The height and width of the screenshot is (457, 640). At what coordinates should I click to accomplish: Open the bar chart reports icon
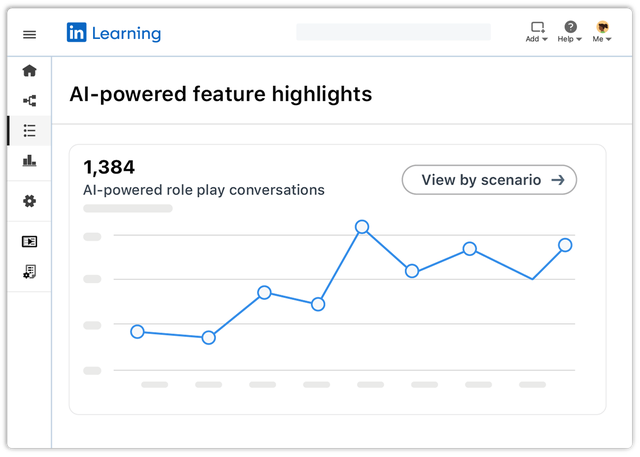click(x=29, y=160)
